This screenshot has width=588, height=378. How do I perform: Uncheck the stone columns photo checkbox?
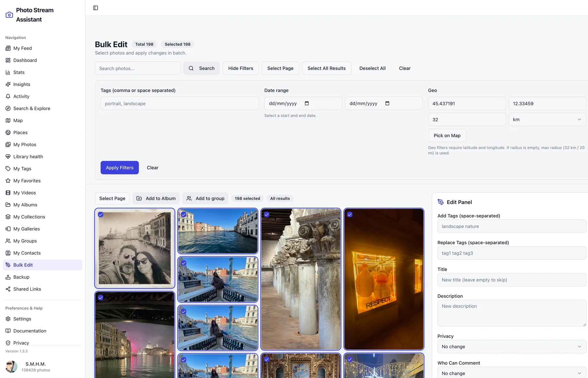(267, 215)
